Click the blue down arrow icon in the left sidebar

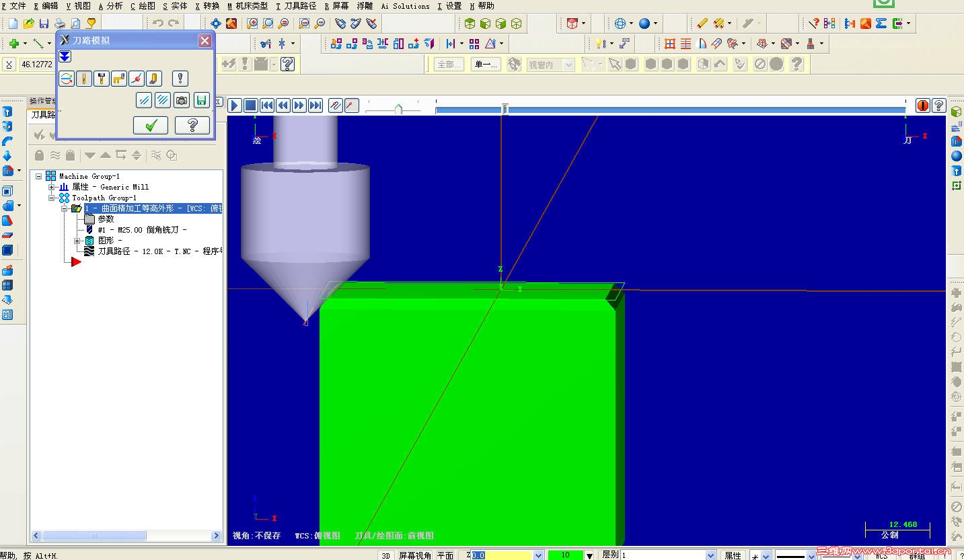tap(7, 156)
